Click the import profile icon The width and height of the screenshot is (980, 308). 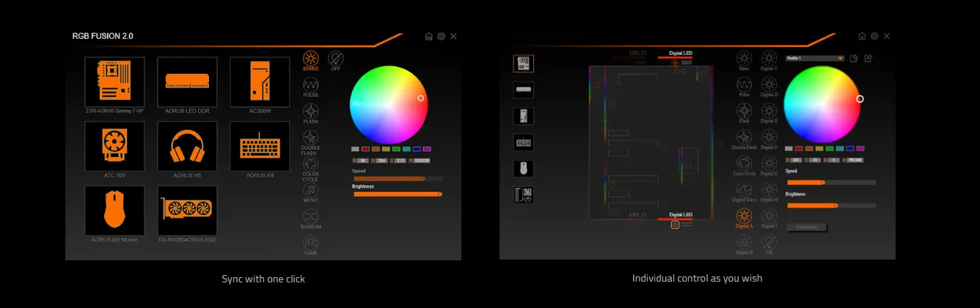[x=854, y=58]
